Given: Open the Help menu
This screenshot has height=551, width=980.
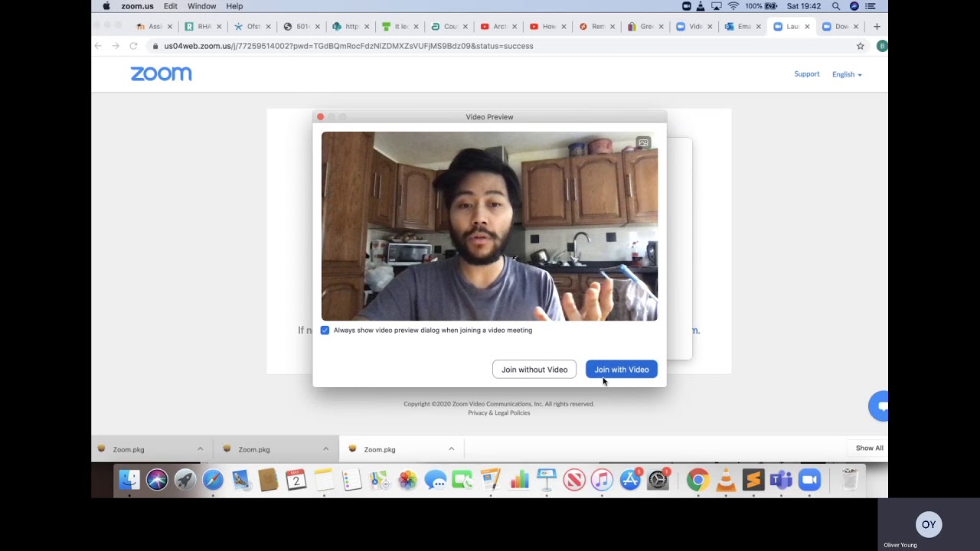Looking at the screenshot, I should (234, 6).
